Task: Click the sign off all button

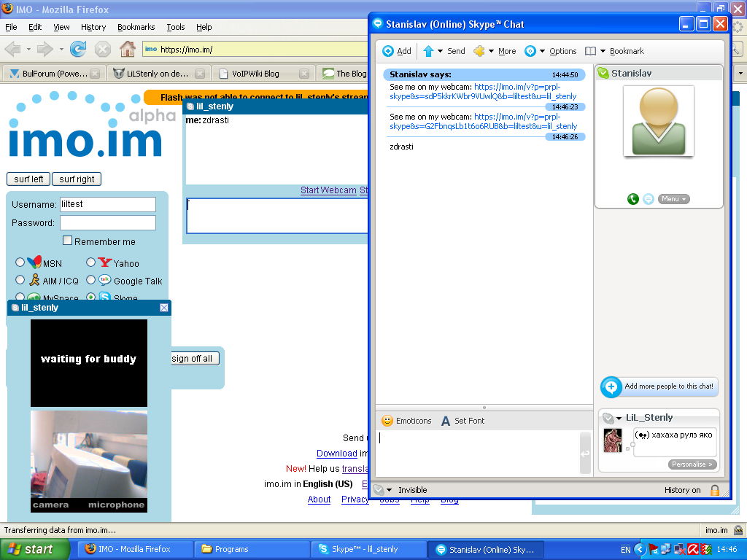Action: [x=195, y=359]
